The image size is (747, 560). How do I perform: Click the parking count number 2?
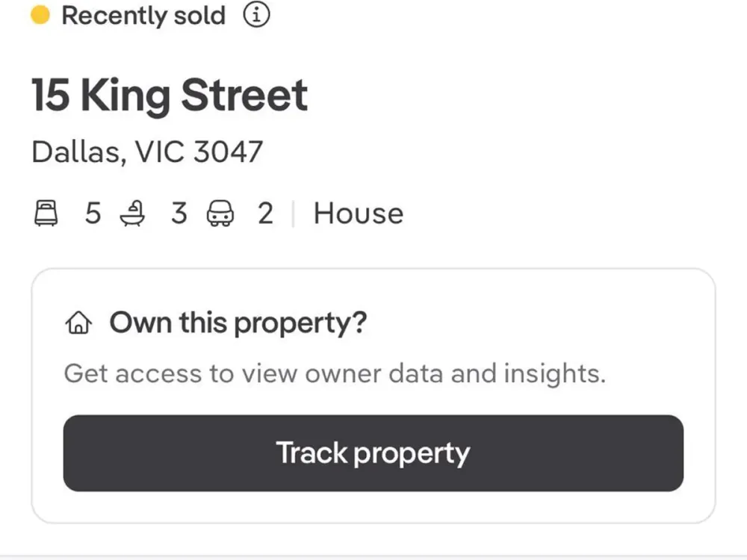[265, 214]
